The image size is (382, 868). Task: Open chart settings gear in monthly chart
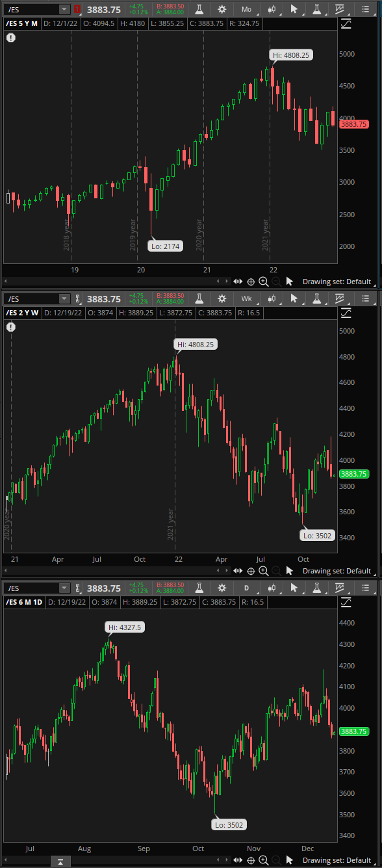(222, 9)
